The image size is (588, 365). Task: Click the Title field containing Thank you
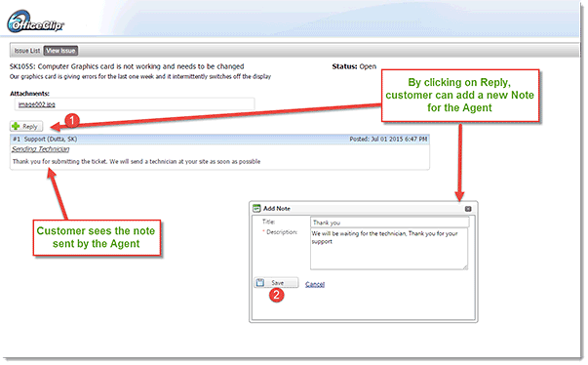[x=390, y=223]
